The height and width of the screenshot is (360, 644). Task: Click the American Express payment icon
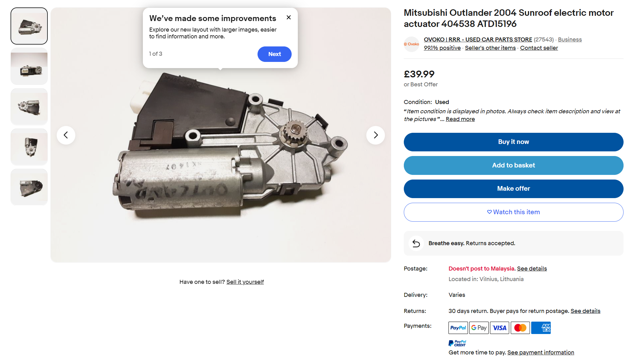[541, 328]
